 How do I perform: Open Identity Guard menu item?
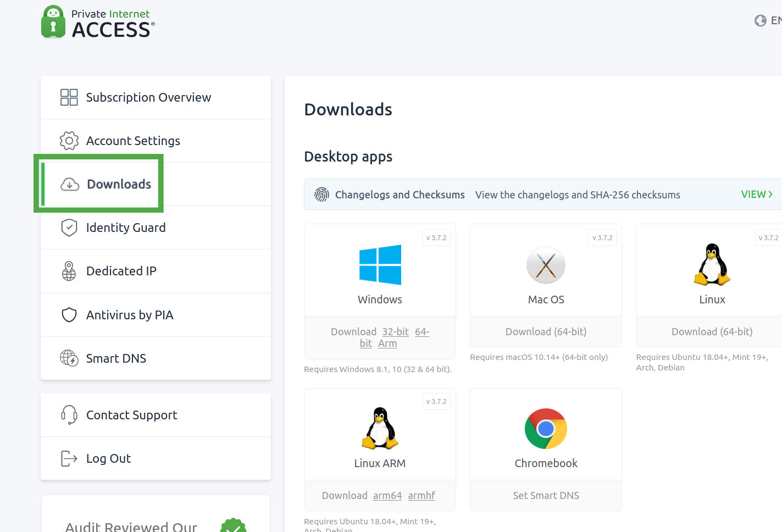(x=156, y=228)
